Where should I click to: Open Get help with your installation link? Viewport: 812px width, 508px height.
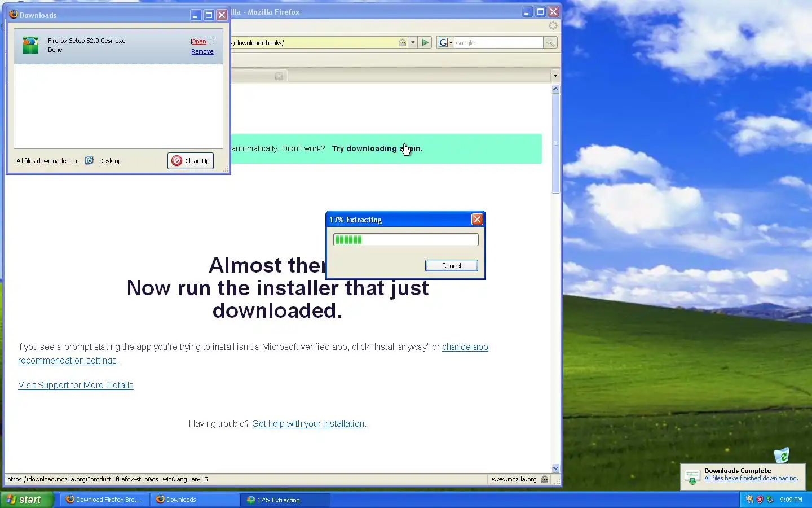click(x=308, y=423)
